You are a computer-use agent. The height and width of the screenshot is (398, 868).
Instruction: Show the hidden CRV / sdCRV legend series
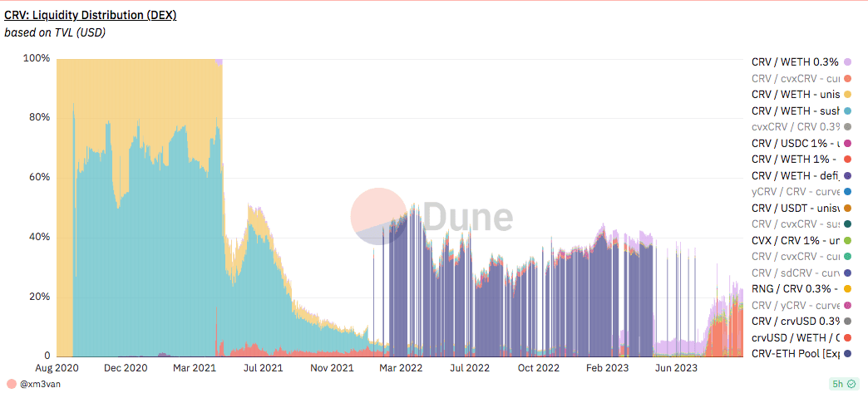point(796,273)
